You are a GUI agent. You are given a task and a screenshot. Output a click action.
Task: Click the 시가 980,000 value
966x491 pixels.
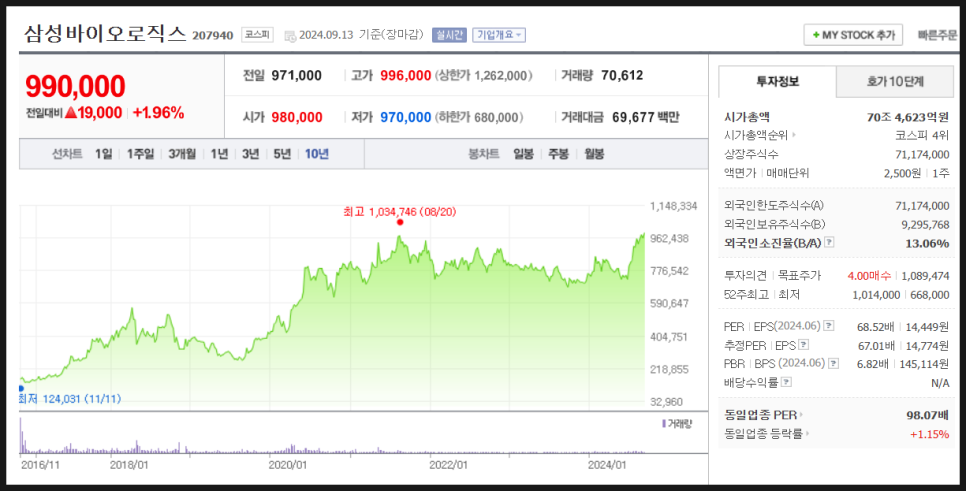[296, 117]
